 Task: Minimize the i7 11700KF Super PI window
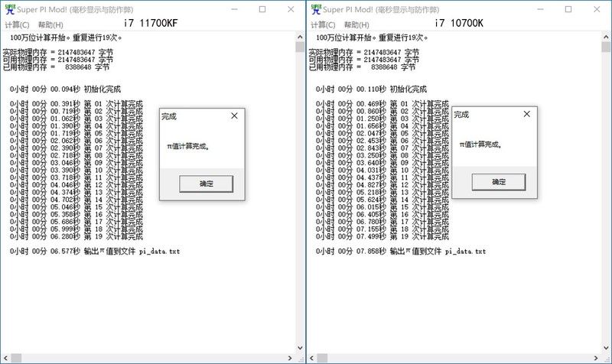tap(234, 9)
